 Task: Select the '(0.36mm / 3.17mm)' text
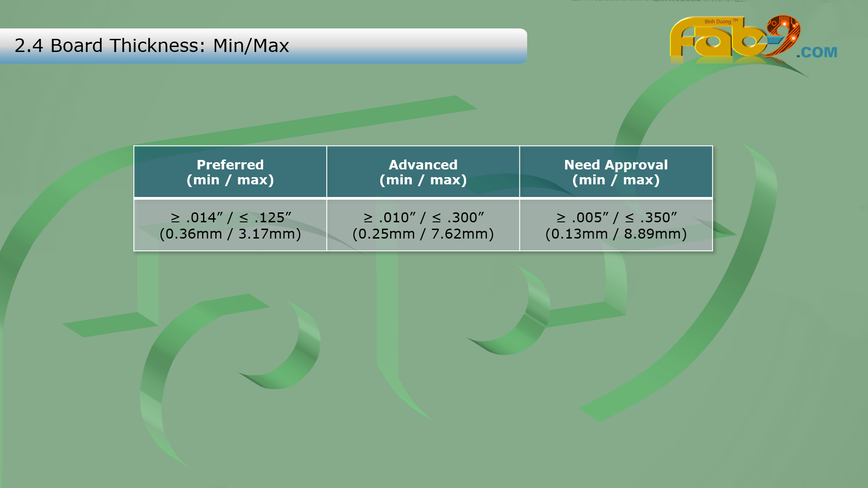pos(230,234)
